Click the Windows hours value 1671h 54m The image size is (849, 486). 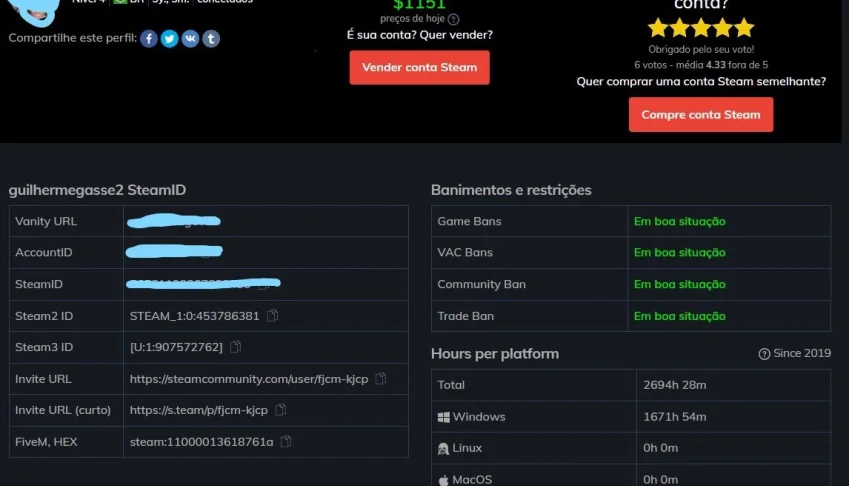675,417
